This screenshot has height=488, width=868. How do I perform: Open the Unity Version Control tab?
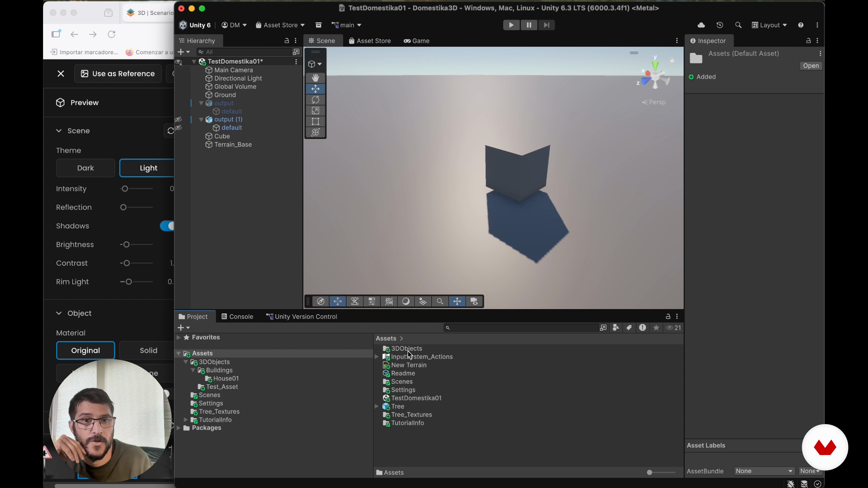click(302, 317)
